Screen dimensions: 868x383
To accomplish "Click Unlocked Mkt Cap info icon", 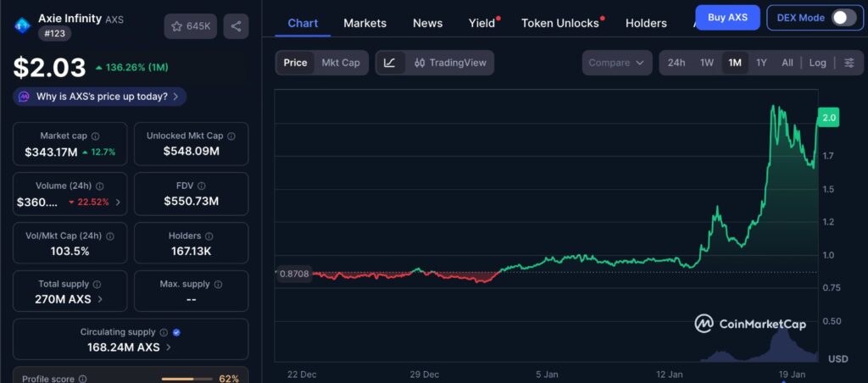I will pos(231,136).
